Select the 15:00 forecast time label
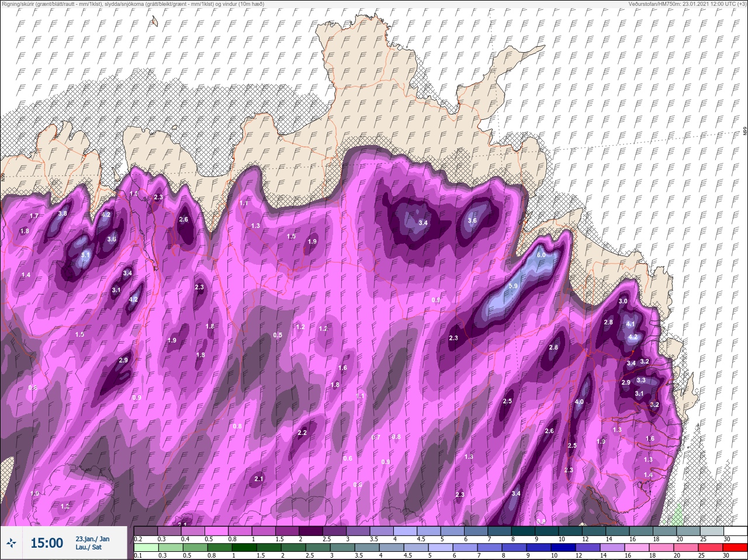This screenshot has width=748, height=560. 47,543
